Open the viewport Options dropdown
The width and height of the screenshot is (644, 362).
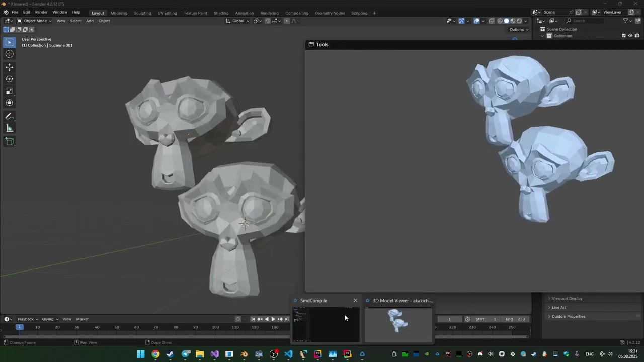click(x=519, y=29)
